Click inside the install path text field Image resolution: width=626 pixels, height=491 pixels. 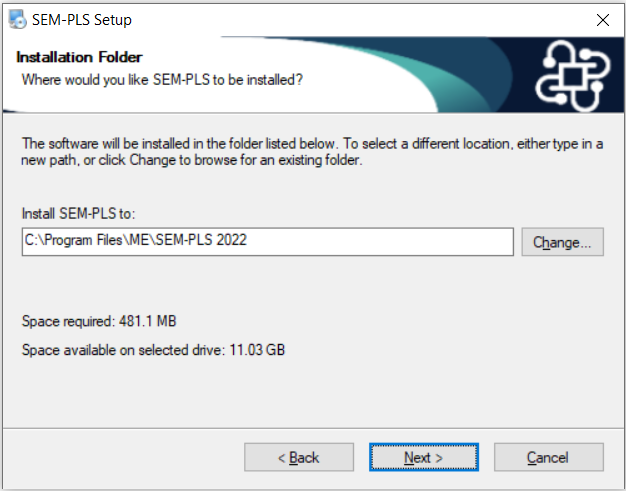coord(267,242)
